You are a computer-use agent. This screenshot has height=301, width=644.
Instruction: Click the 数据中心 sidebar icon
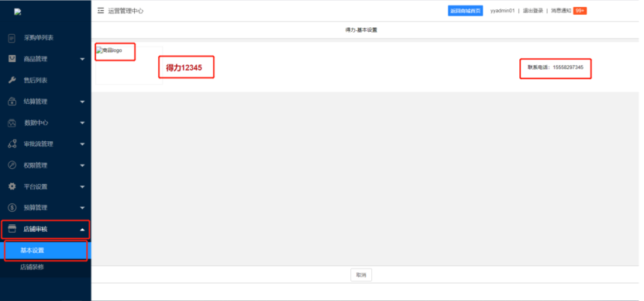[12, 123]
